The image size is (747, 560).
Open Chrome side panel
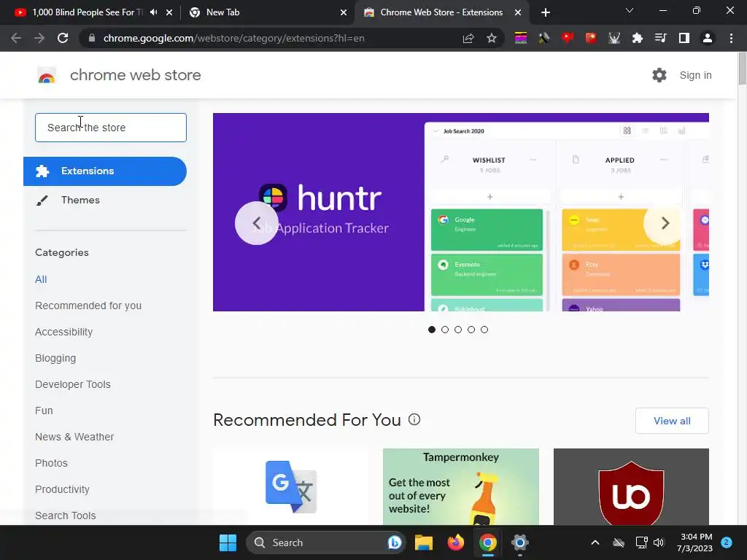684,38
